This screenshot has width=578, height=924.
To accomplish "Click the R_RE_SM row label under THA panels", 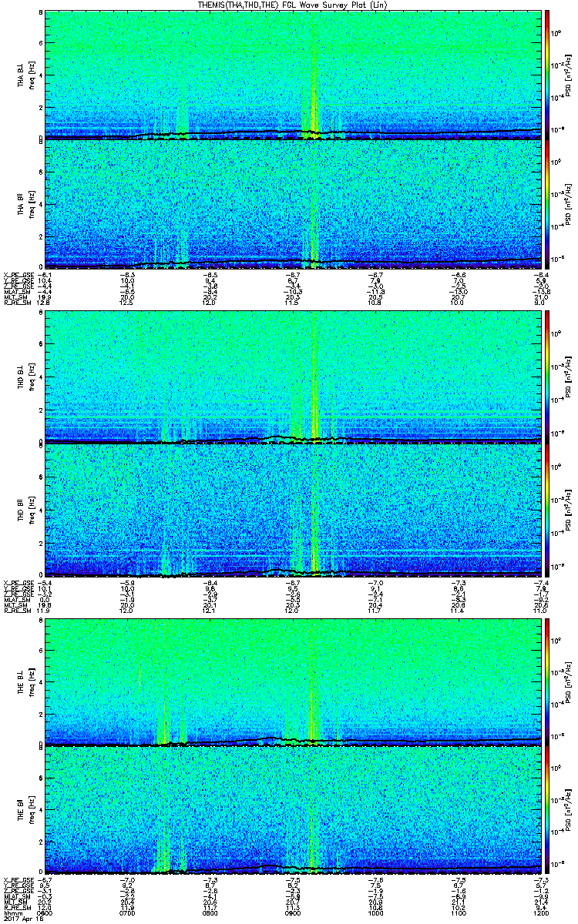I will point(16,302).
